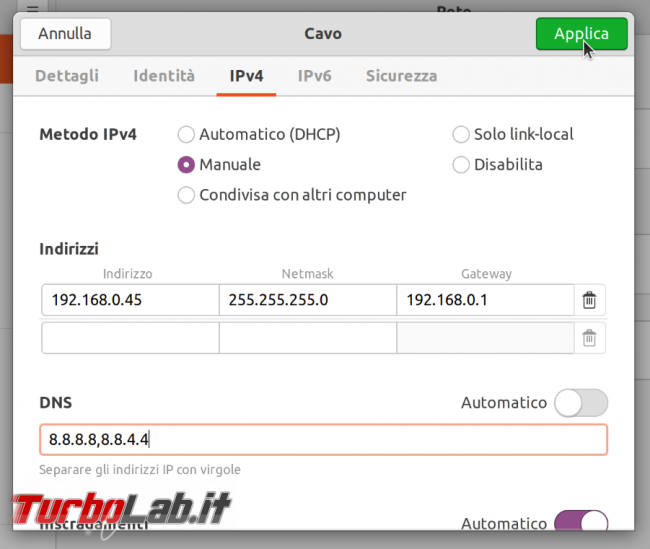Click the gateway field 192.168.0.1
Screen dimensions: 650x549
[x=485, y=300]
